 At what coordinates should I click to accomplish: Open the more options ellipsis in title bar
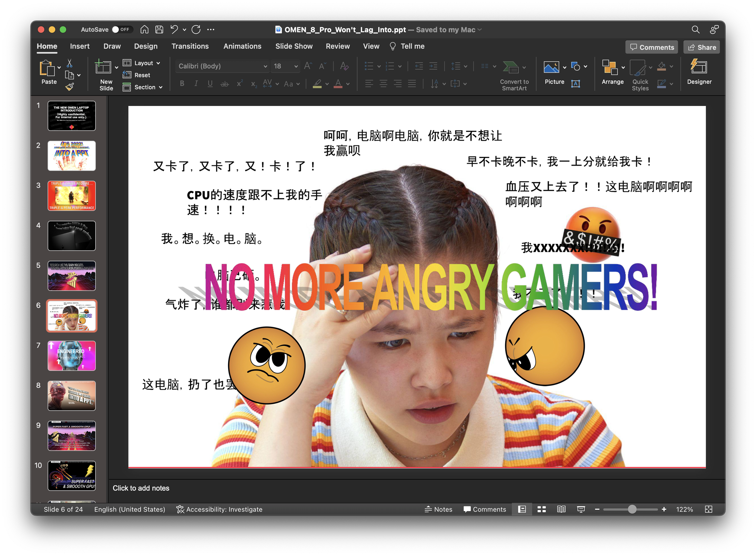pos(211,30)
